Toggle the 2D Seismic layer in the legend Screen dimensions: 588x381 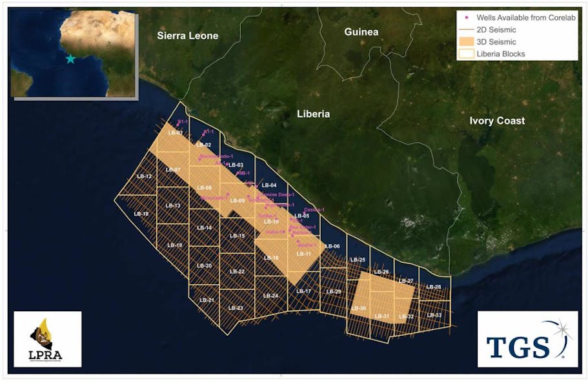coord(498,28)
